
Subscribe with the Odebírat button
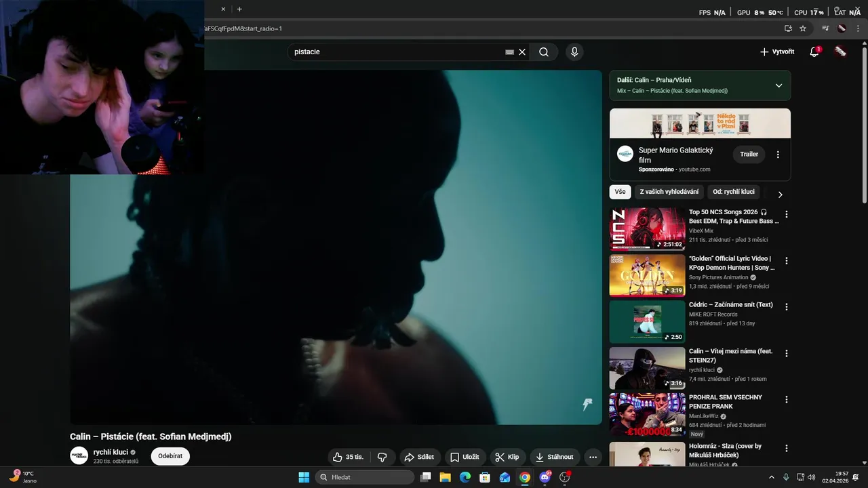(170, 456)
